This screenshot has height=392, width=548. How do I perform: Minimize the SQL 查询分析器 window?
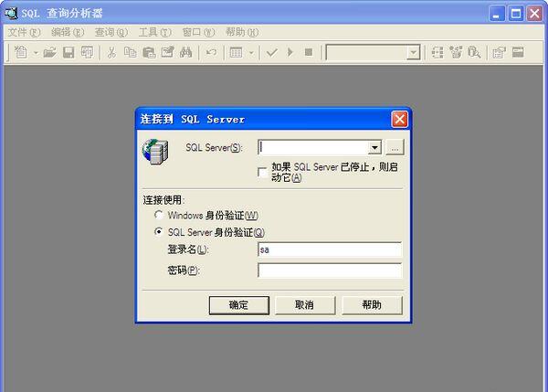tap(497, 14)
